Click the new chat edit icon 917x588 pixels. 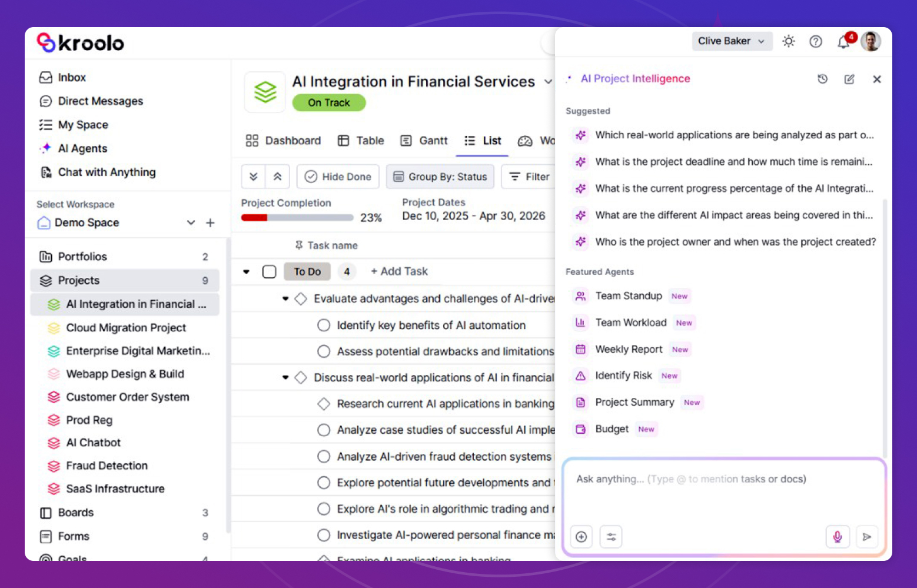pos(849,79)
